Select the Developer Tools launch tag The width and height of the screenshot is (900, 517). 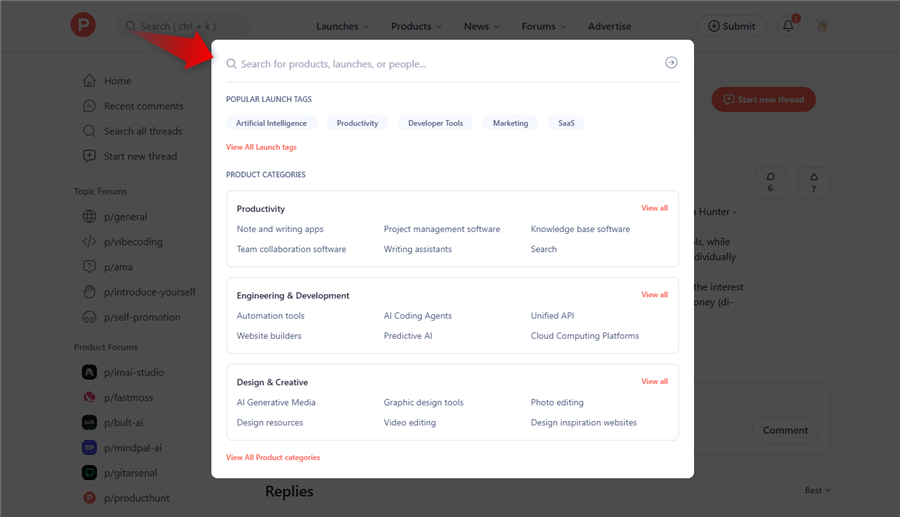[x=435, y=123]
